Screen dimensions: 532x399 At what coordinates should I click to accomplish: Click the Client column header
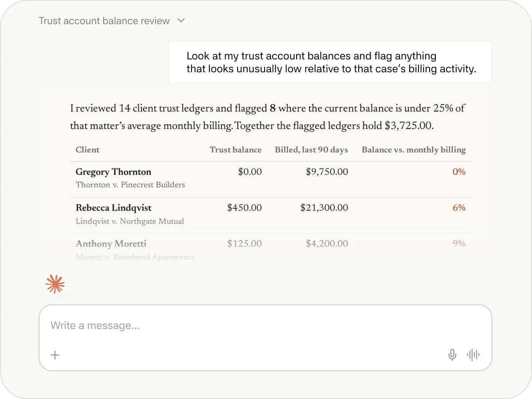click(x=87, y=150)
